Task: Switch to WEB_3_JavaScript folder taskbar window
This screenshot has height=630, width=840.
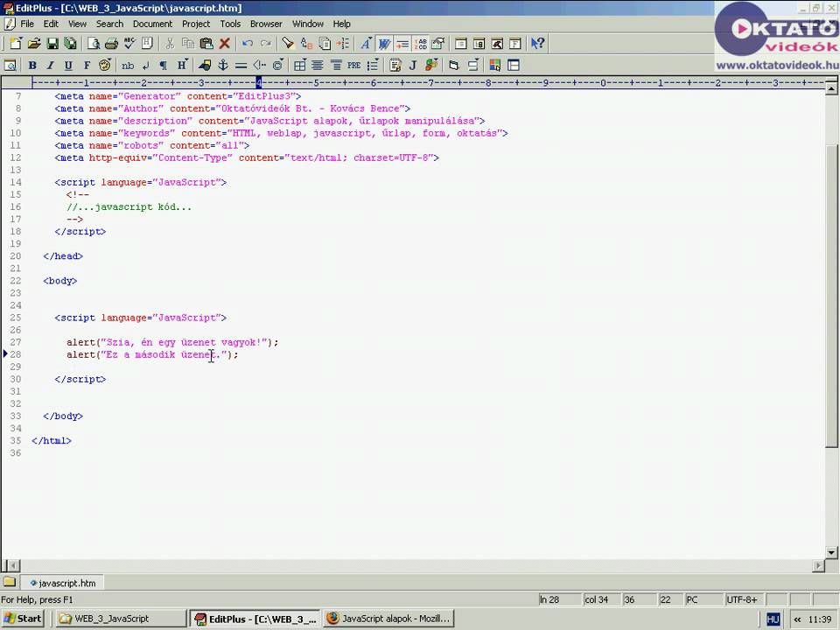Action: coord(121,619)
